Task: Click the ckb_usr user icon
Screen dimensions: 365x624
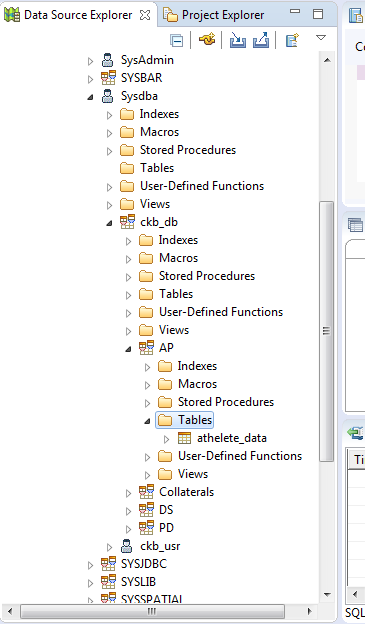Action: point(127,546)
